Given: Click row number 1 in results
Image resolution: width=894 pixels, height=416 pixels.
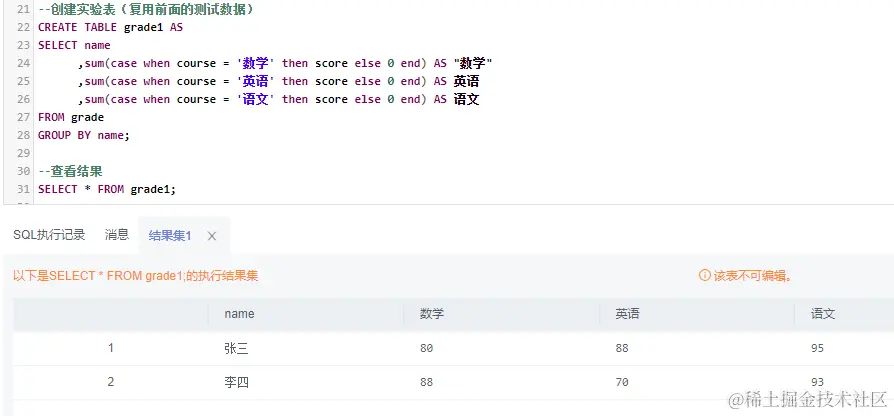Looking at the screenshot, I should click(111, 348).
